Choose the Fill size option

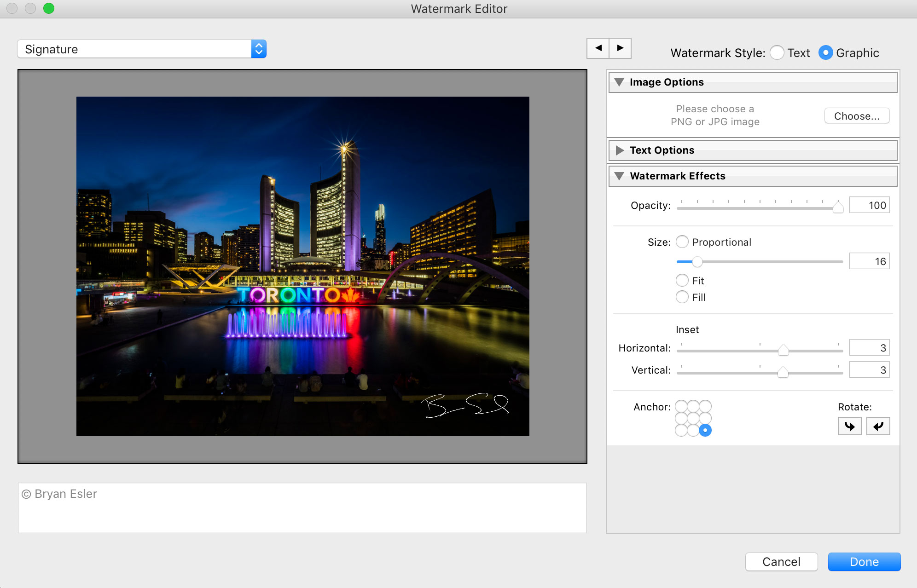(682, 297)
